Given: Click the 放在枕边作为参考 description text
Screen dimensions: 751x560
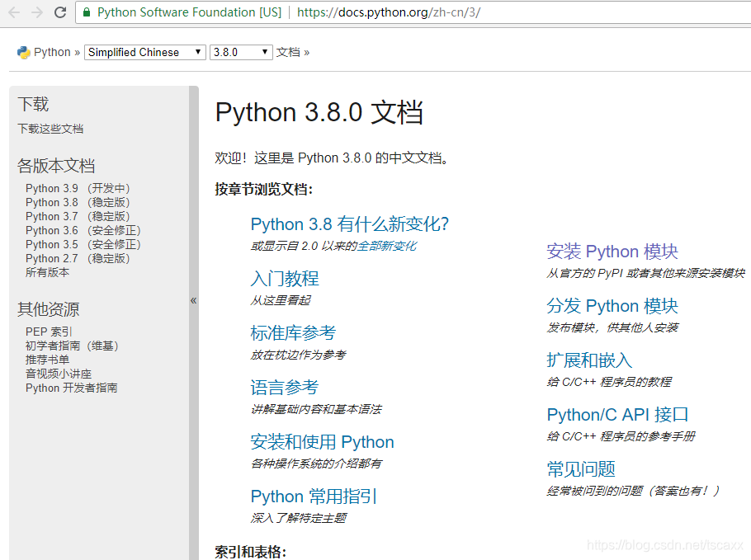Looking at the screenshot, I should (x=299, y=355).
